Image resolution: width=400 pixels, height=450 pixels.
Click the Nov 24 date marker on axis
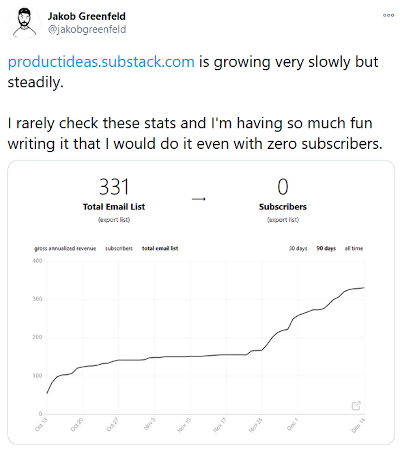(256, 425)
